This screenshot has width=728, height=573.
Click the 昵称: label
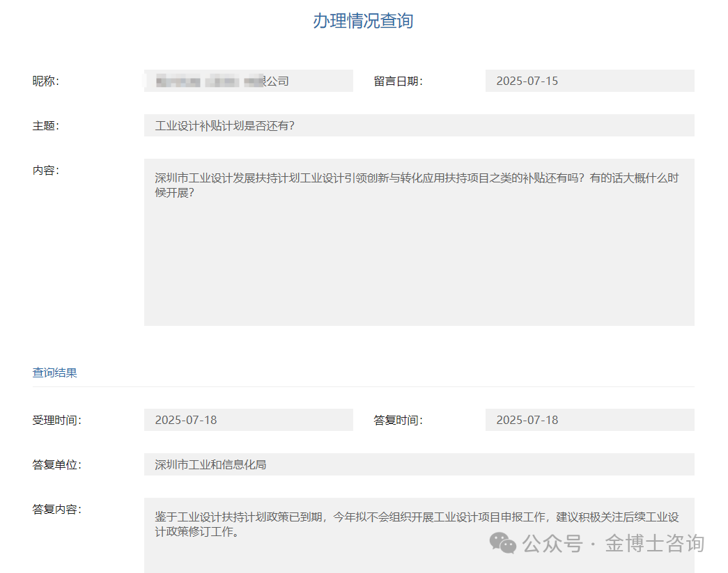tap(45, 81)
